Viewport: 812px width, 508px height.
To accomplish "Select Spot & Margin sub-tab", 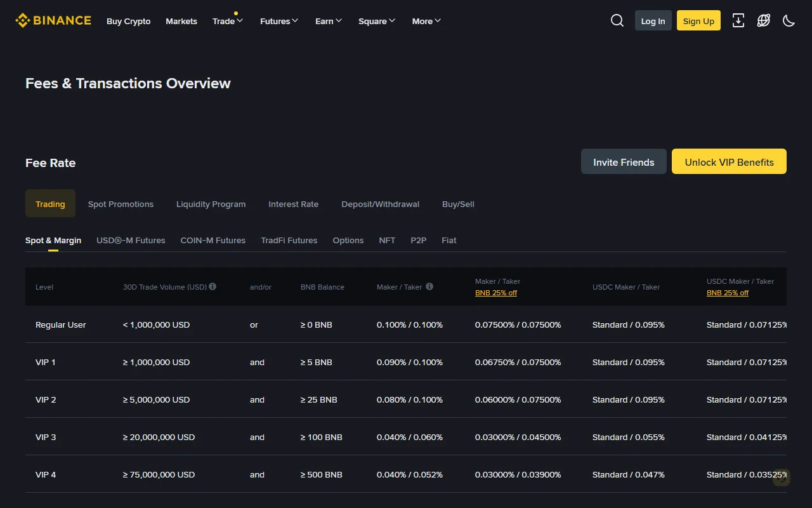I will click(x=53, y=240).
